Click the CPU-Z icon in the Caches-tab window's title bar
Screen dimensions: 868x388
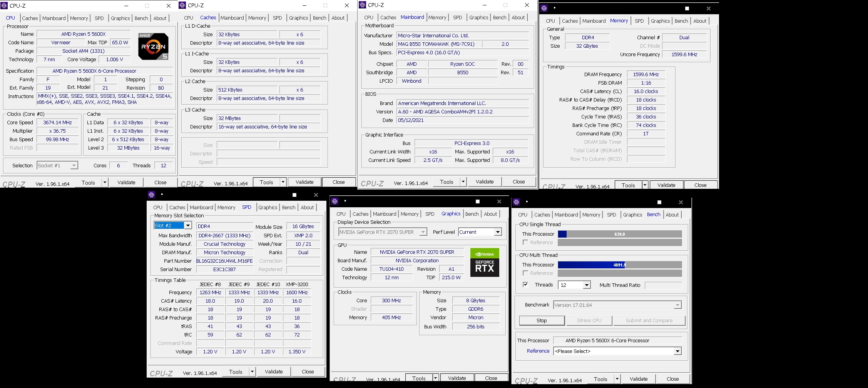click(183, 5)
